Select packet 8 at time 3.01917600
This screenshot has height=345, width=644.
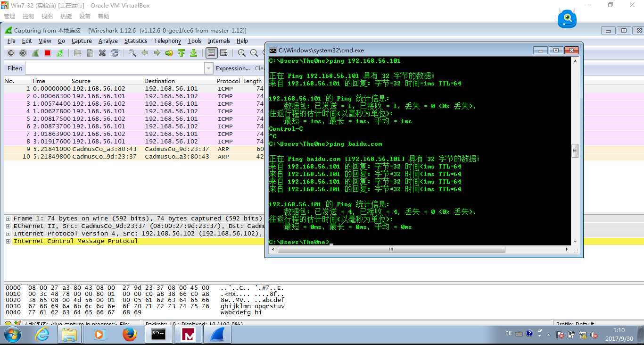[134, 141]
